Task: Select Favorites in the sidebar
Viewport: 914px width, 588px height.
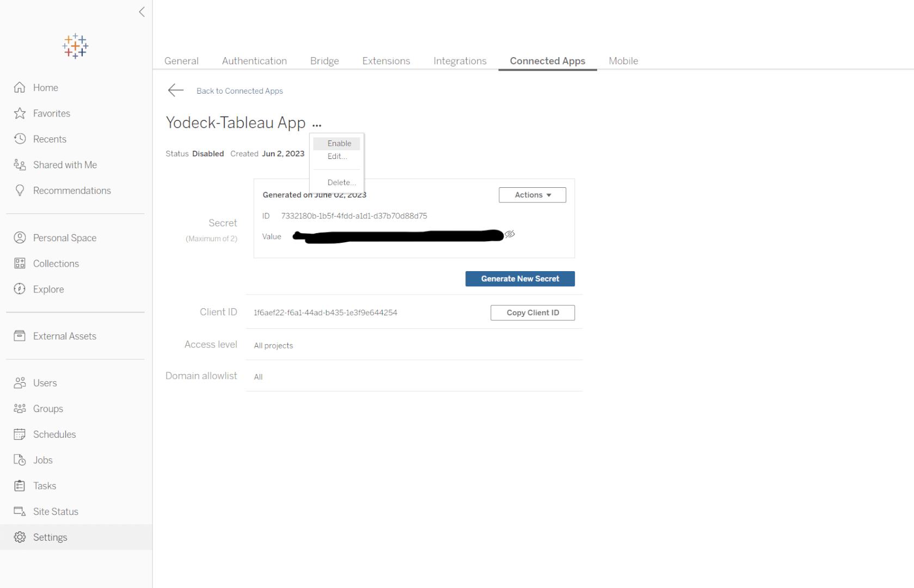Action: (51, 113)
